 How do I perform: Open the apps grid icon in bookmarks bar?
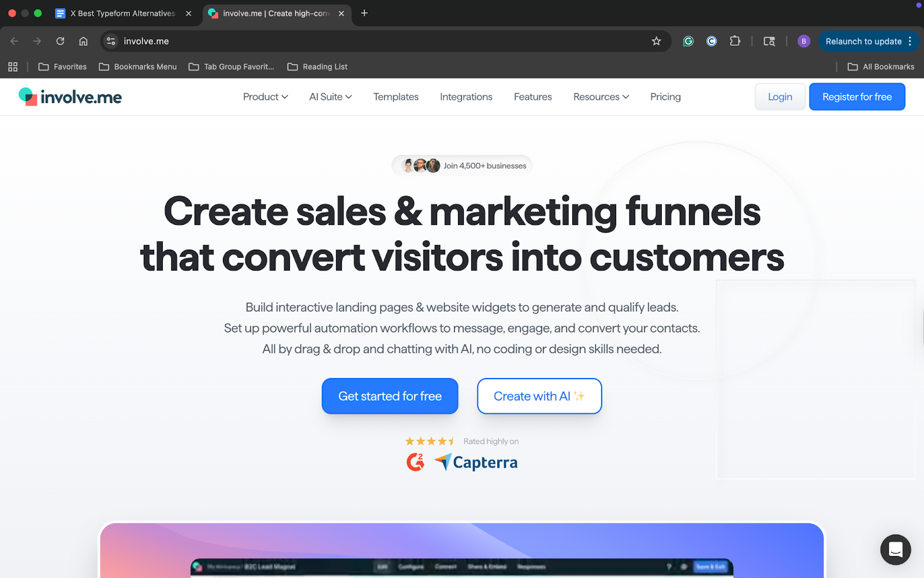point(13,66)
